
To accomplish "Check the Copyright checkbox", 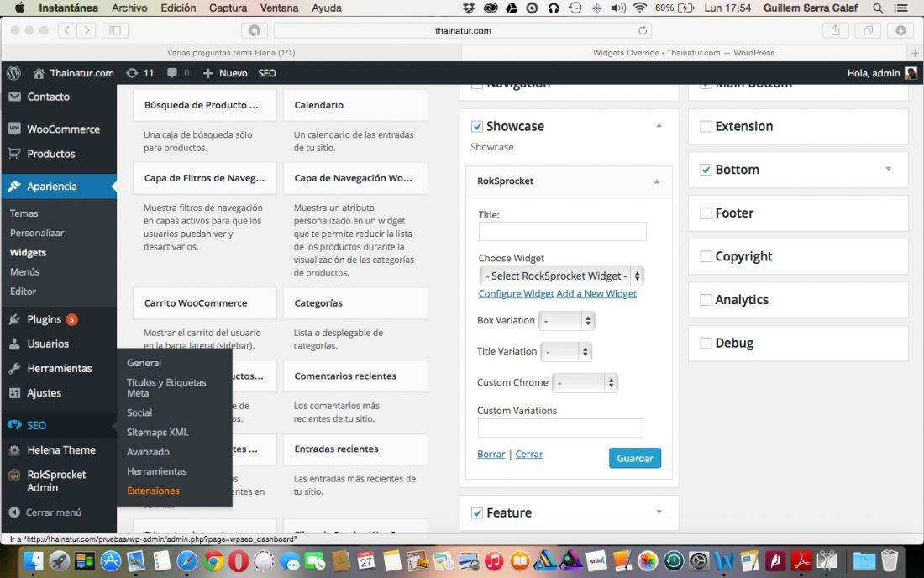I will pyautogui.click(x=706, y=256).
